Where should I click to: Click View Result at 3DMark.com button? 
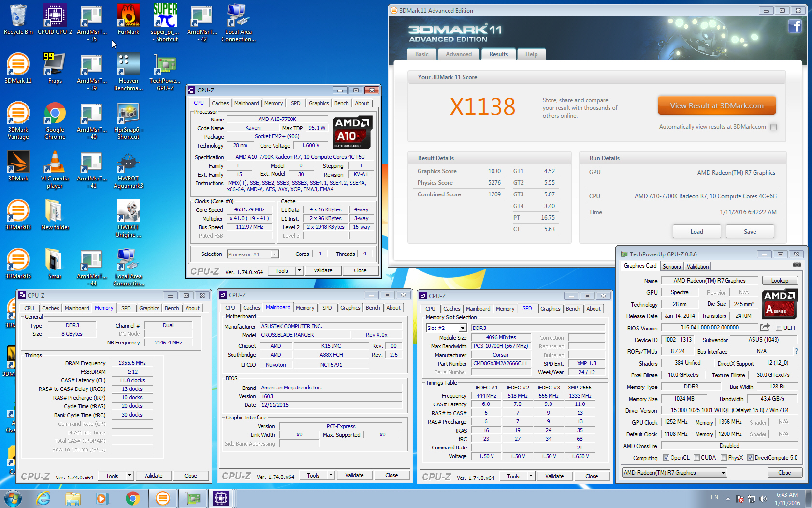coord(717,105)
